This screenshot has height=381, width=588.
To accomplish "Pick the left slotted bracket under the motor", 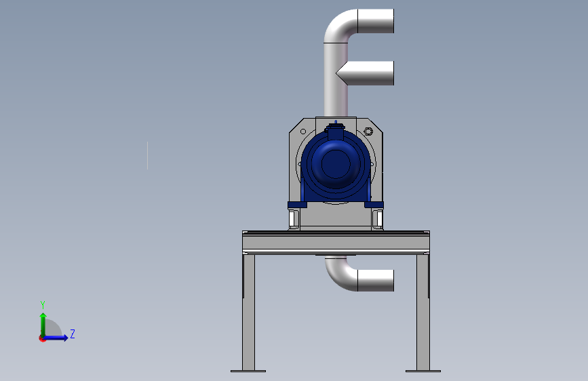I will click(x=294, y=220).
